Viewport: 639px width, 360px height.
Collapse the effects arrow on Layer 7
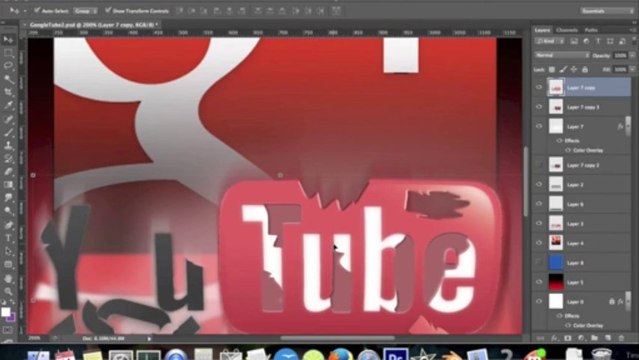[x=628, y=127]
